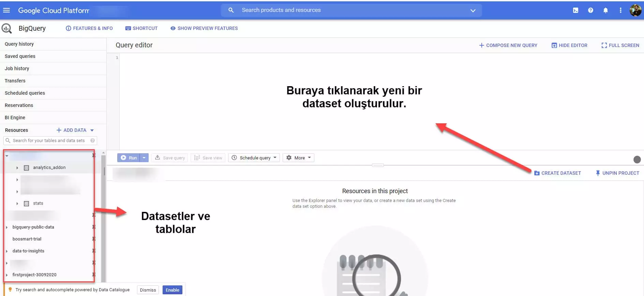Screen dimensions: 644x296
Task: Open FEATURES & INFO
Action: 89,28
